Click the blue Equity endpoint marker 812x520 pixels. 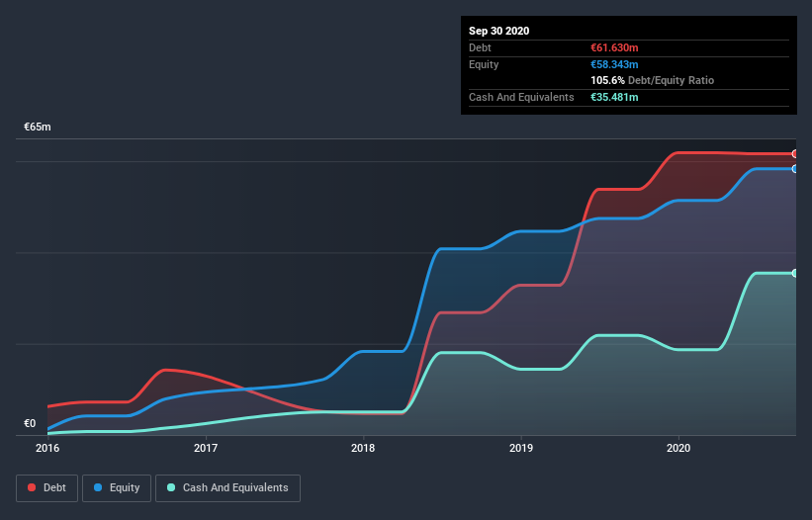(x=795, y=169)
